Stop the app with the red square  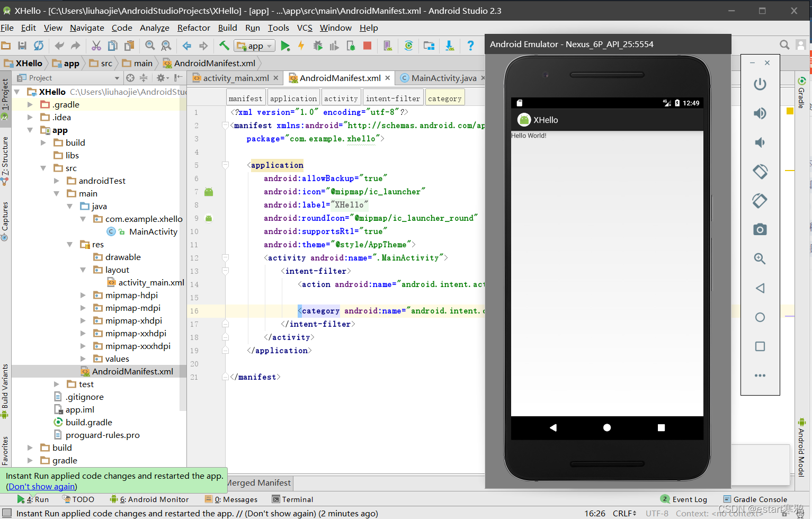click(x=367, y=46)
